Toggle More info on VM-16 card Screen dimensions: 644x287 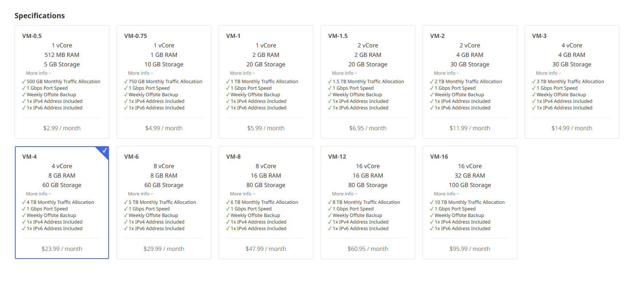click(x=446, y=194)
